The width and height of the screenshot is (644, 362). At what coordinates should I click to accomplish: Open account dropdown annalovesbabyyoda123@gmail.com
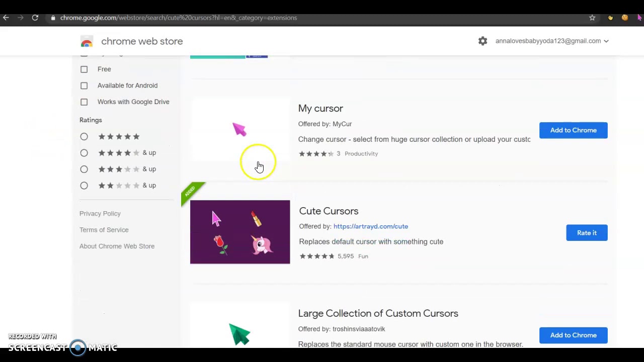(552, 41)
